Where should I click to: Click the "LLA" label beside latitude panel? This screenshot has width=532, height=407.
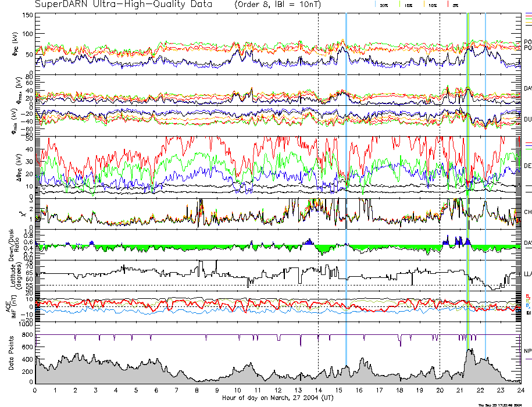click(x=528, y=274)
